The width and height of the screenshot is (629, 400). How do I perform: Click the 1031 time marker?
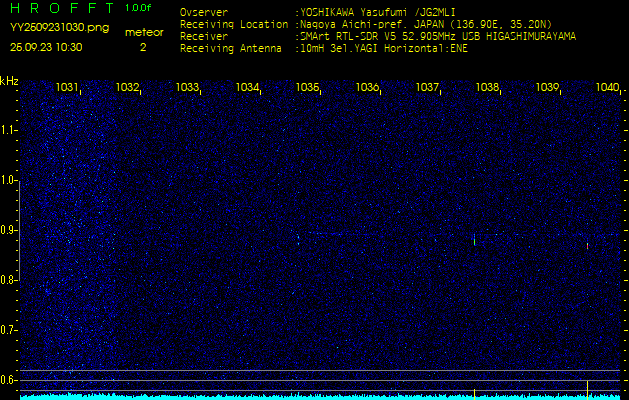[67, 88]
